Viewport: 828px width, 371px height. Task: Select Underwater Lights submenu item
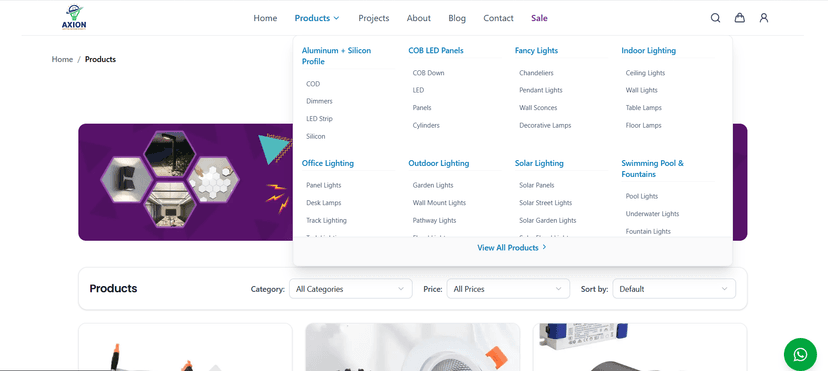(x=652, y=214)
